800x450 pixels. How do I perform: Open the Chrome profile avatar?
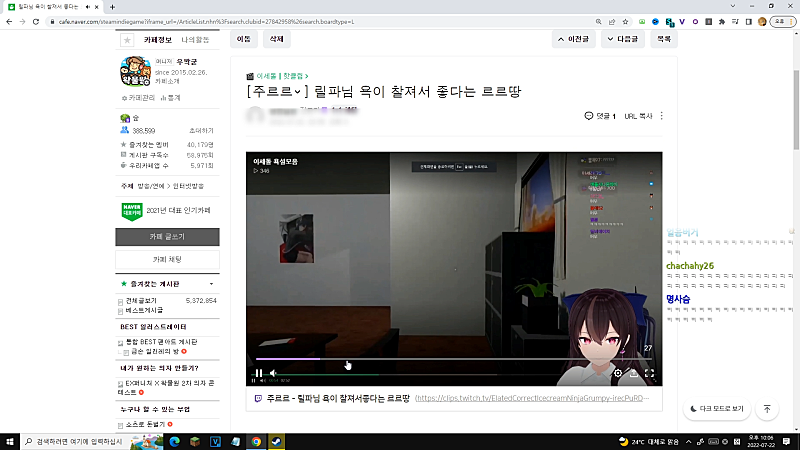point(762,22)
